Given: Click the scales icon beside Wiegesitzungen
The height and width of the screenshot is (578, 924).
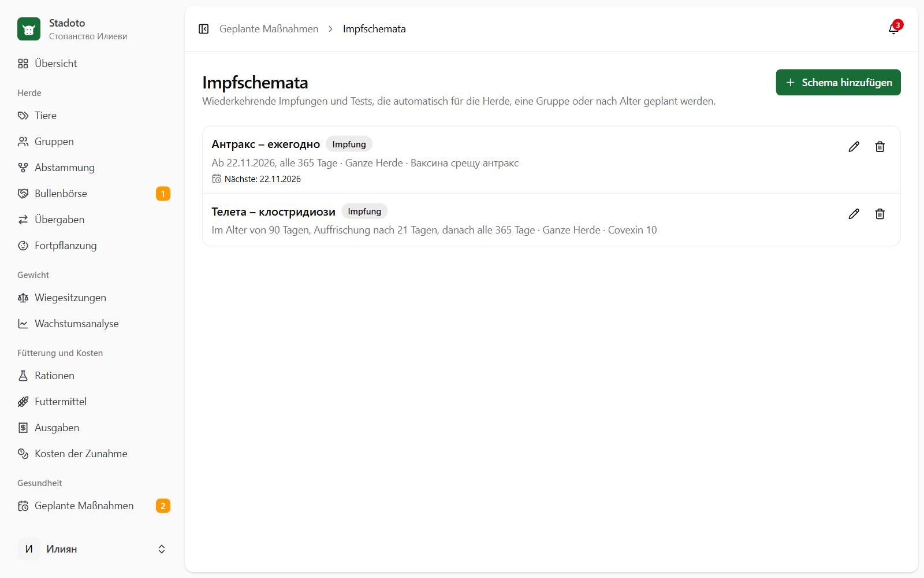Looking at the screenshot, I should click(x=23, y=298).
